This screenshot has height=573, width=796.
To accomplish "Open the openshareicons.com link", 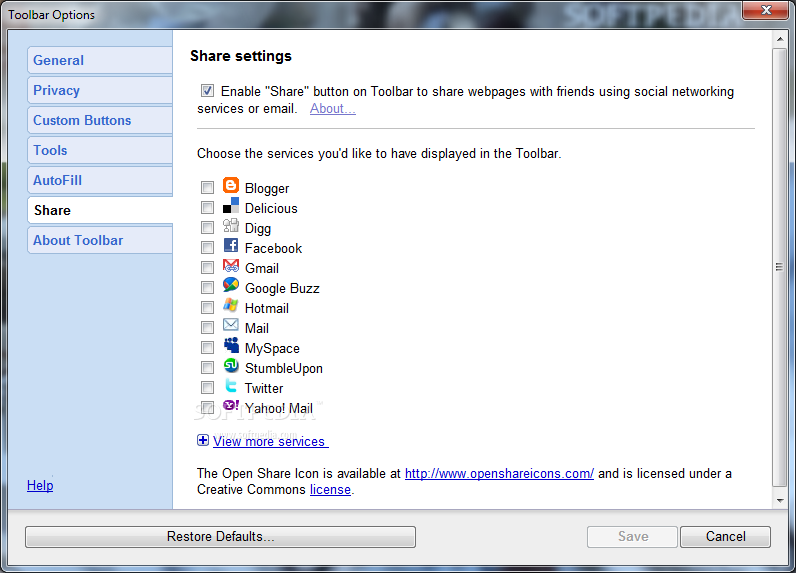I will pos(499,473).
